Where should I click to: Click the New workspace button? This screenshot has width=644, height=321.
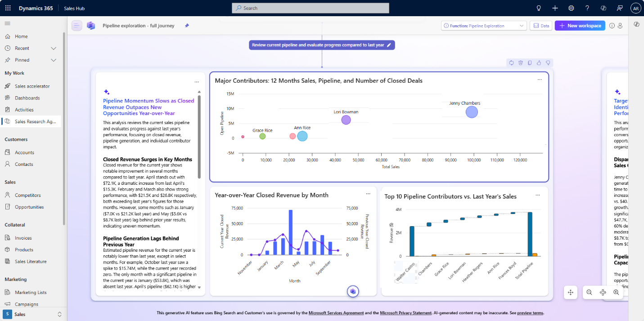(580, 26)
